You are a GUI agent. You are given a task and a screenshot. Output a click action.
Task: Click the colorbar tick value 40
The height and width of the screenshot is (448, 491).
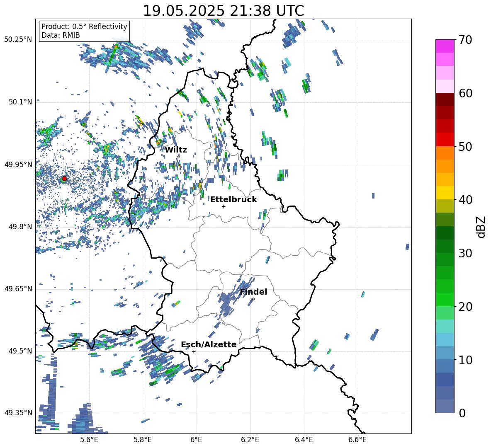465,200
